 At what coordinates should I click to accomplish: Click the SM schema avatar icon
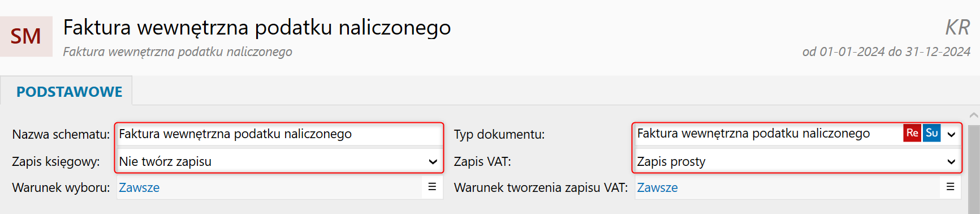point(26,36)
